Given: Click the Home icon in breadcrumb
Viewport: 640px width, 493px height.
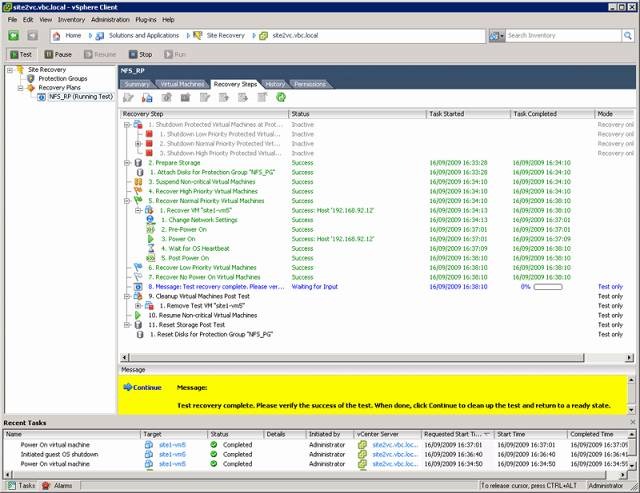Looking at the screenshot, I should click(x=57, y=36).
